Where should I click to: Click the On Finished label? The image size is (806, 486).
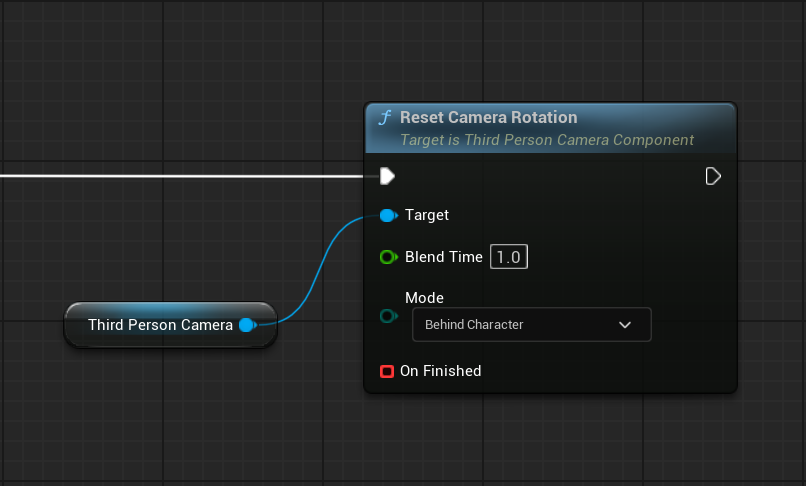pyautogui.click(x=440, y=371)
